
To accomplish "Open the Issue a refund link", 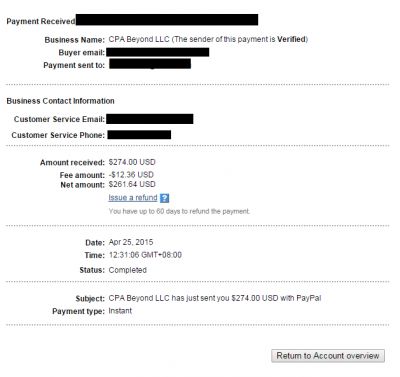I will click(x=133, y=198).
